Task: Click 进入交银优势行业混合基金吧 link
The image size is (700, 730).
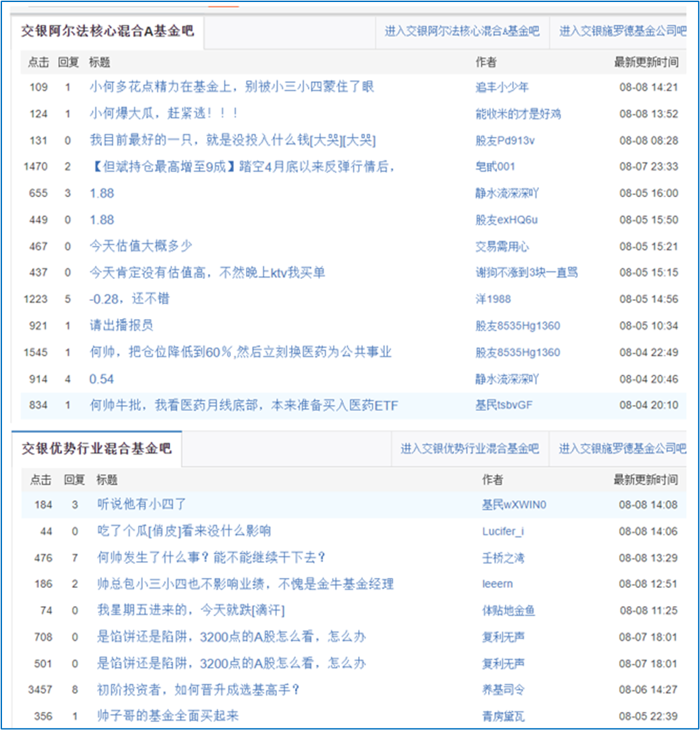Action: click(x=469, y=449)
